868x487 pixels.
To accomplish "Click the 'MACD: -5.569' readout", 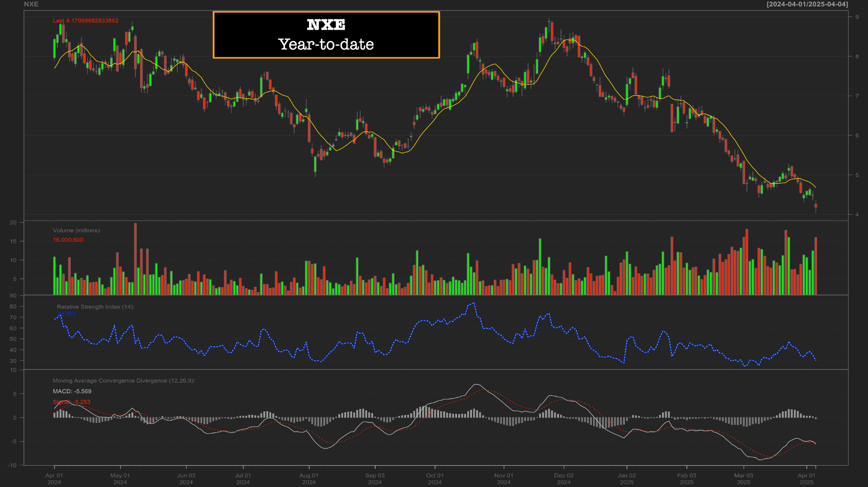I will (72, 391).
